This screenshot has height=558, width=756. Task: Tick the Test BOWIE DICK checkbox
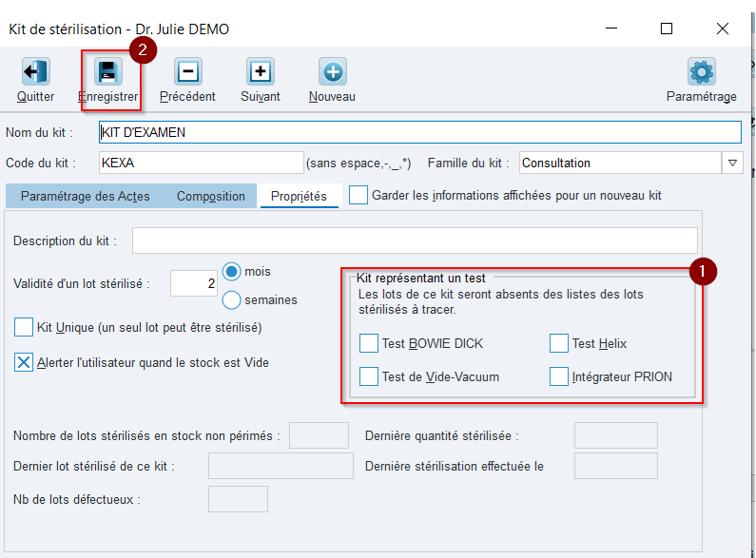(x=369, y=343)
